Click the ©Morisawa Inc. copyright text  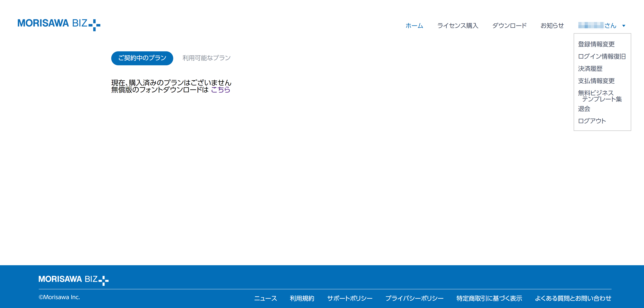59,297
